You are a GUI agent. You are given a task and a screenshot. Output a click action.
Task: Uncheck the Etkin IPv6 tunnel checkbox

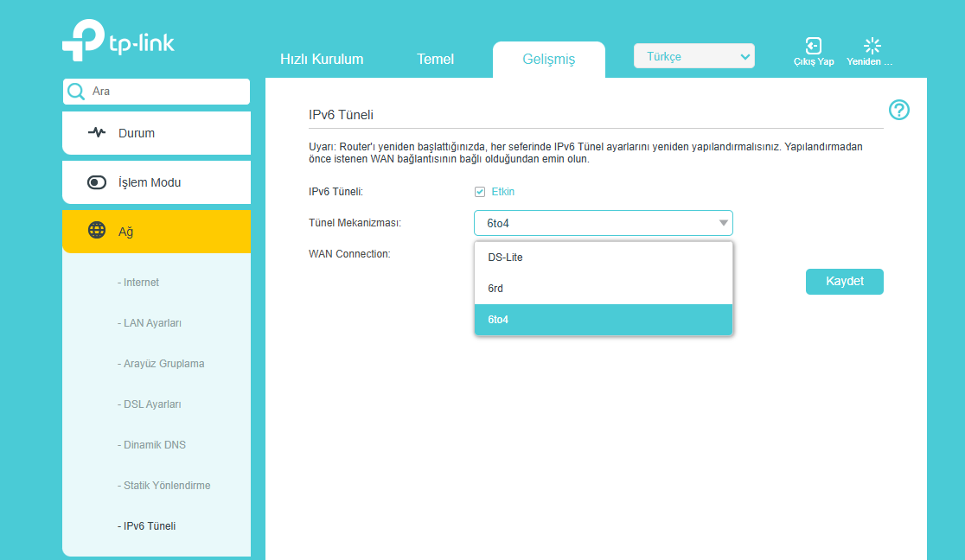click(x=480, y=192)
